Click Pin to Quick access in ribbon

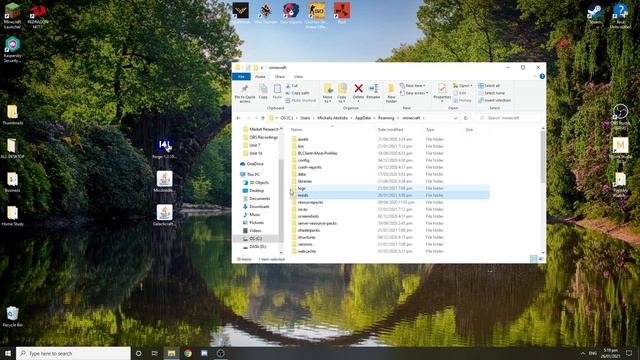pyautogui.click(x=245, y=93)
